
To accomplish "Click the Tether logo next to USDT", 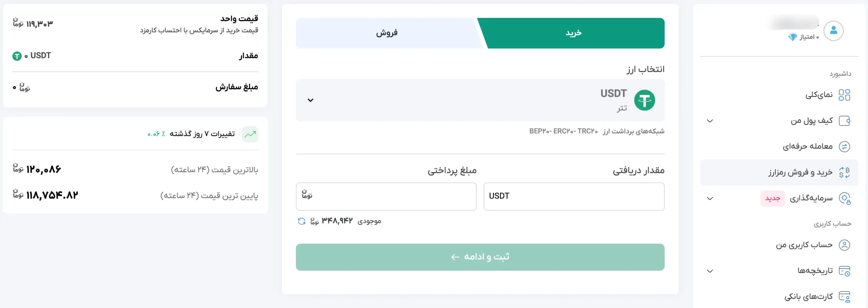I will point(645,100).
